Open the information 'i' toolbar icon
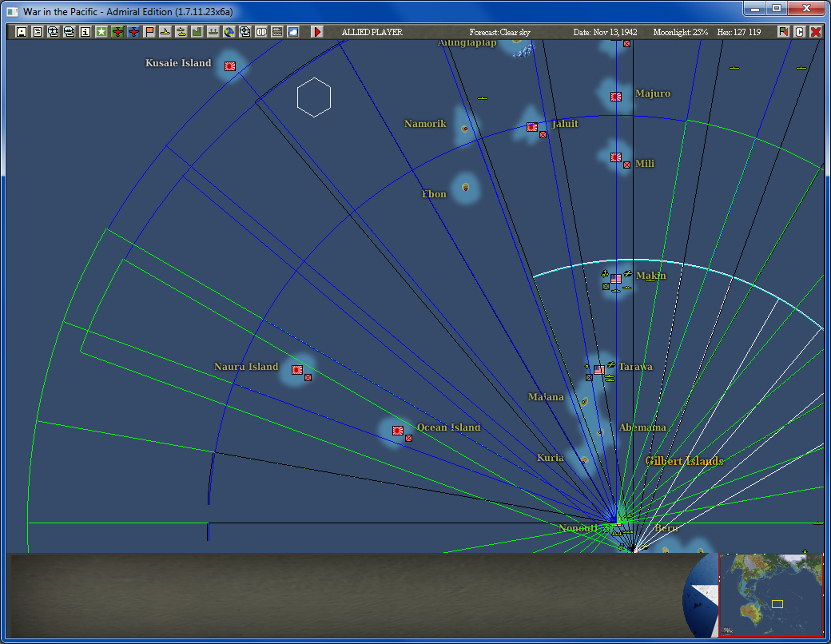Image resolution: width=831 pixels, height=644 pixels. (85, 32)
